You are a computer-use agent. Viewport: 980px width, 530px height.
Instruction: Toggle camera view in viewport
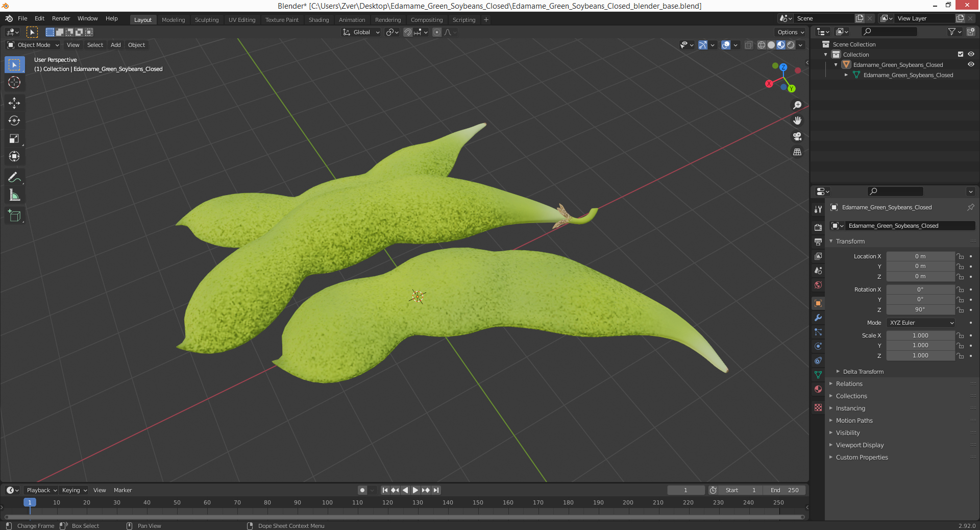coord(797,136)
